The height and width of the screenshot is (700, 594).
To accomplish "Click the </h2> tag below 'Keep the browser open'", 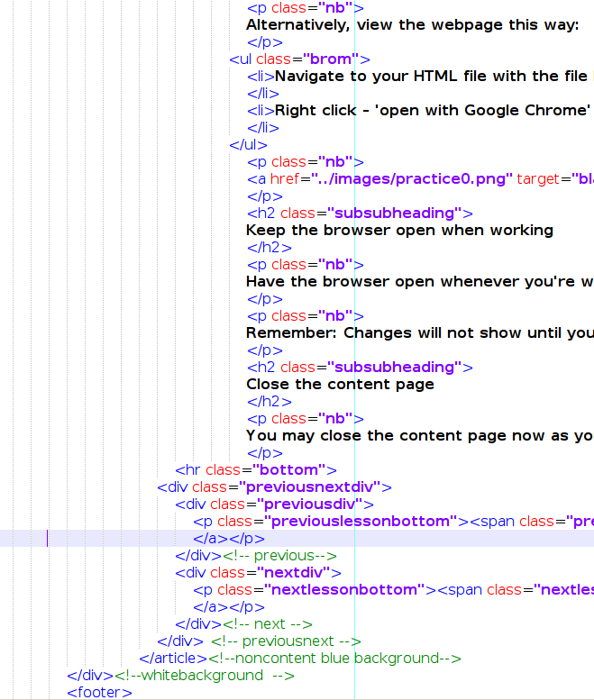I will pos(270,248).
